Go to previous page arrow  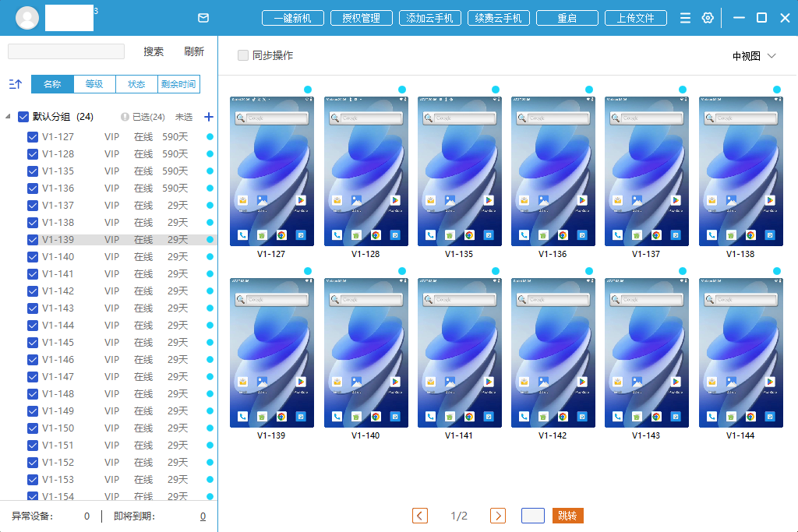(420, 516)
